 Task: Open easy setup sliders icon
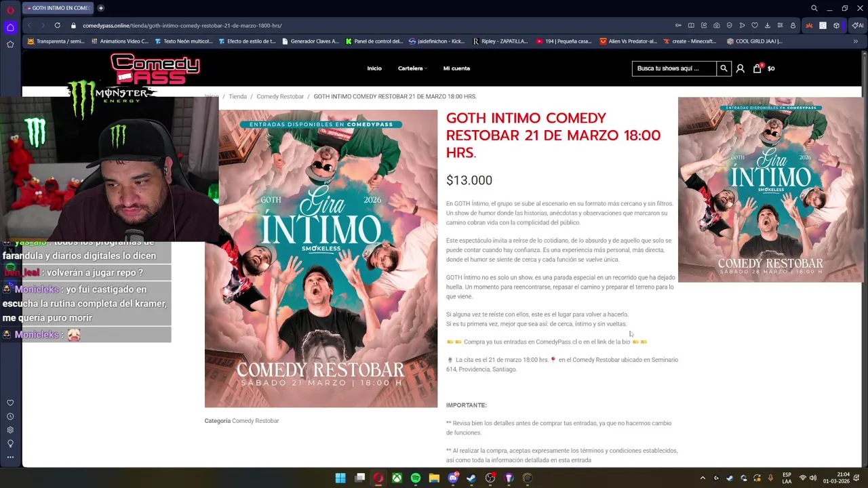coord(780,25)
